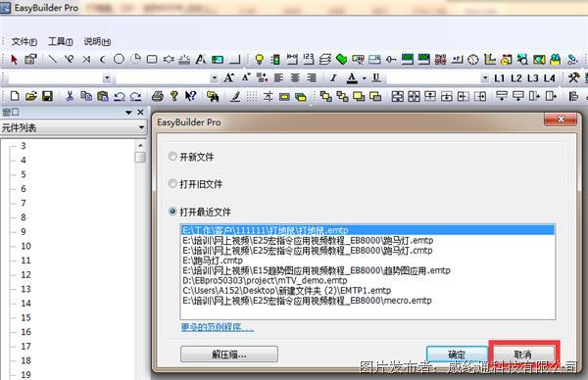
Task: Open the combo box left of L1
Action: 485,78
